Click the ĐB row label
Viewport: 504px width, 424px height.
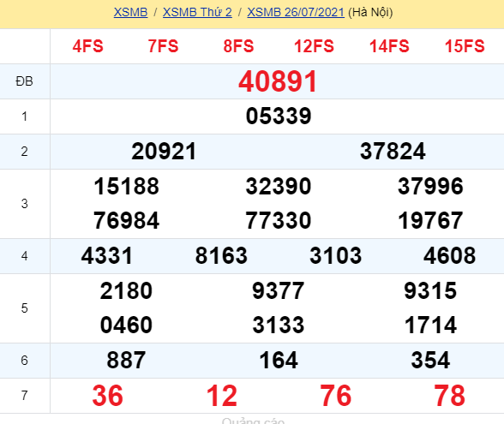pos(24,81)
